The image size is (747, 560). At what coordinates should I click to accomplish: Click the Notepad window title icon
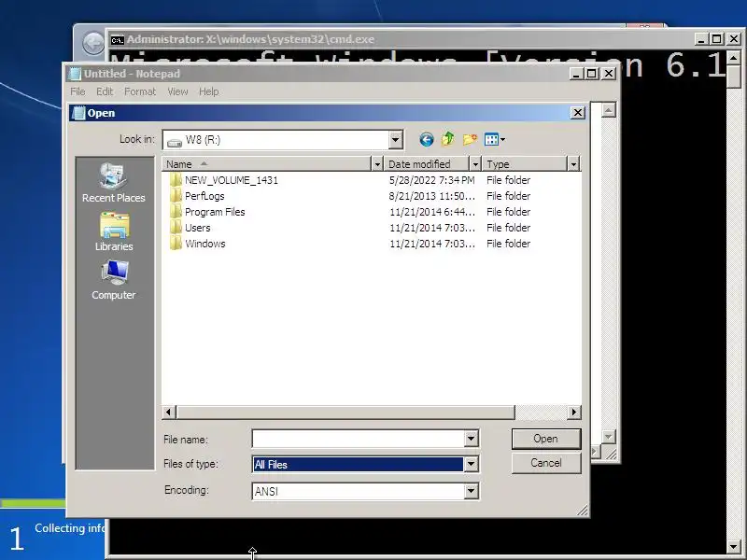pos(75,74)
